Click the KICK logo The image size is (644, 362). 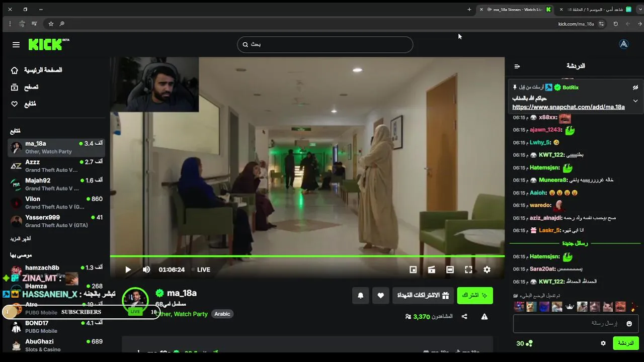pos(48,45)
